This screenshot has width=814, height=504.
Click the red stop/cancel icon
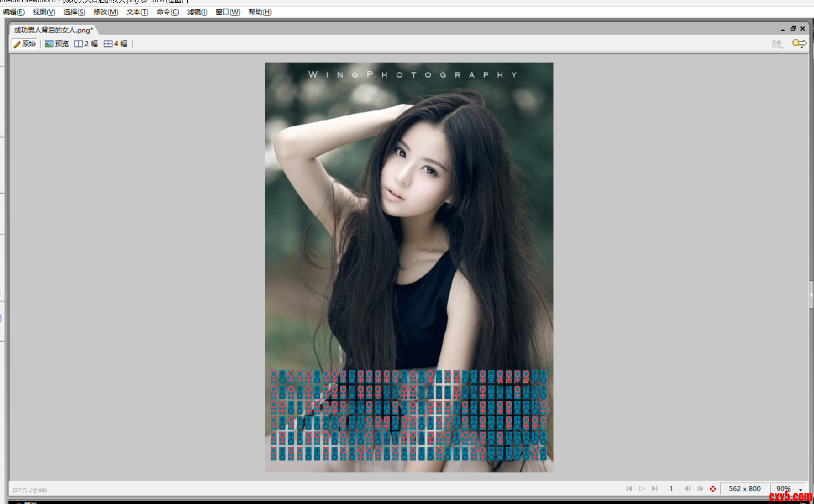point(713,489)
